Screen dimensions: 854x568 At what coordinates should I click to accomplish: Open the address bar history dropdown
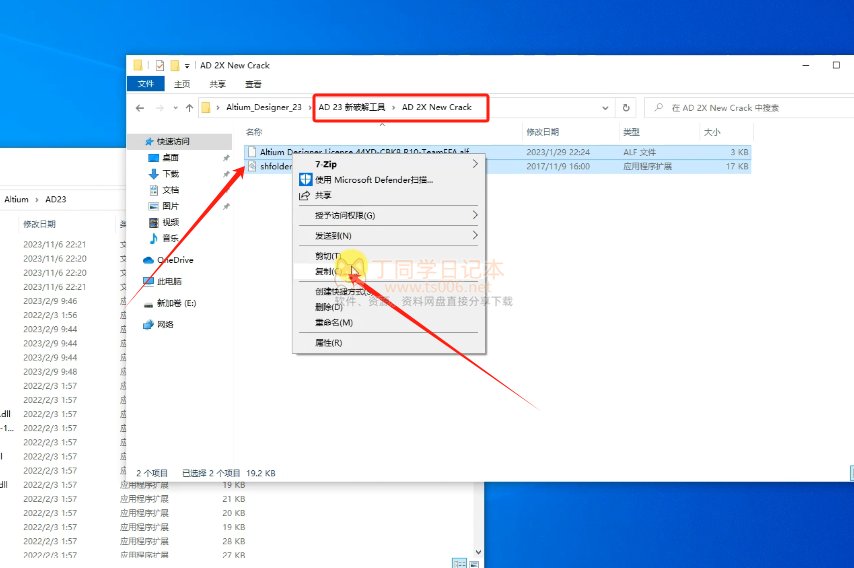[605, 107]
